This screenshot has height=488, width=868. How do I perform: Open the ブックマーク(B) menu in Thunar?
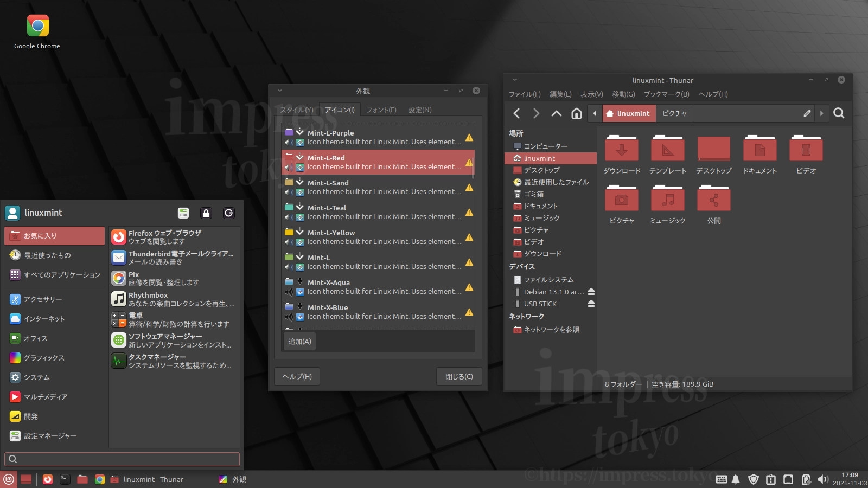click(666, 94)
